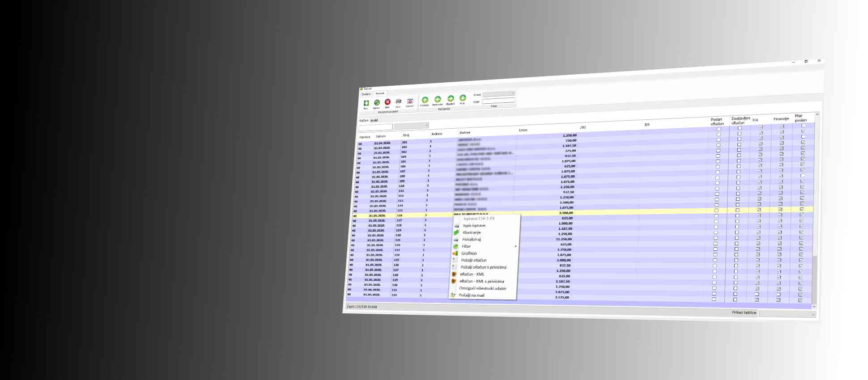Go to next record with right arrow icon
This screenshot has height=380, width=868.
[451, 98]
